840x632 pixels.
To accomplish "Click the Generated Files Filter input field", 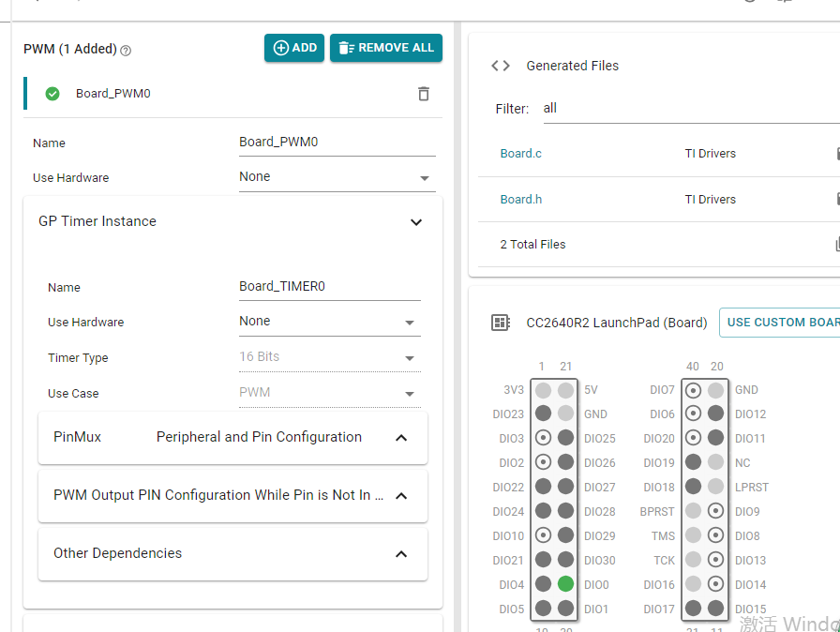I will (x=684, y=109).
